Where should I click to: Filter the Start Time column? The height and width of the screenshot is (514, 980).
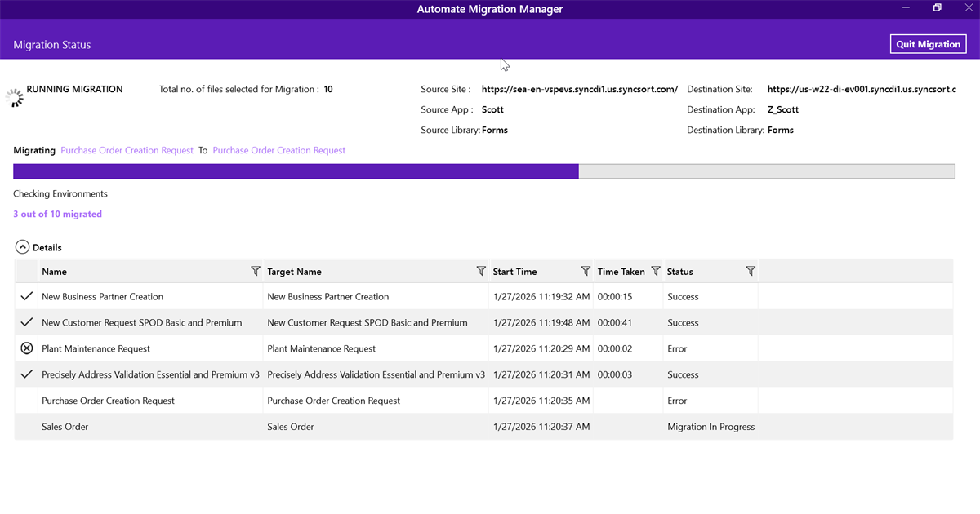click(x=586, y=271)
